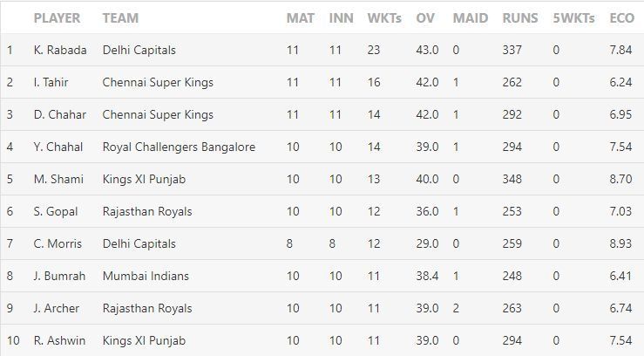Screen dimensions: 644x356
Task: Open Royal Challengers Bangalore team link
Action: 179,147
